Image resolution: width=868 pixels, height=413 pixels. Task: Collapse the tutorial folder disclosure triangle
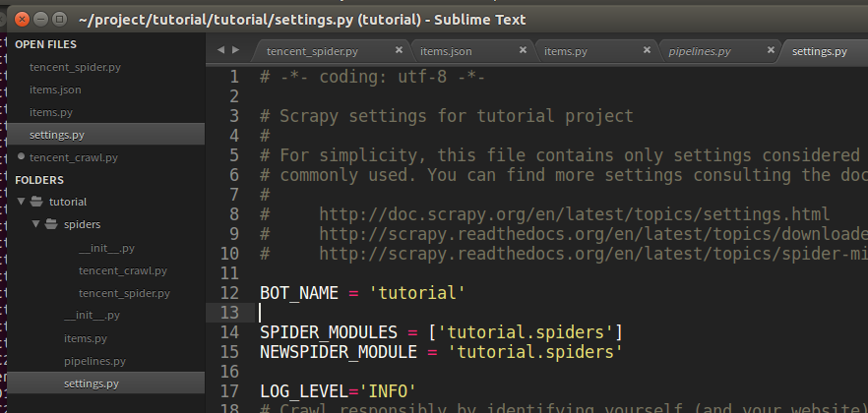tap(21, 202)
